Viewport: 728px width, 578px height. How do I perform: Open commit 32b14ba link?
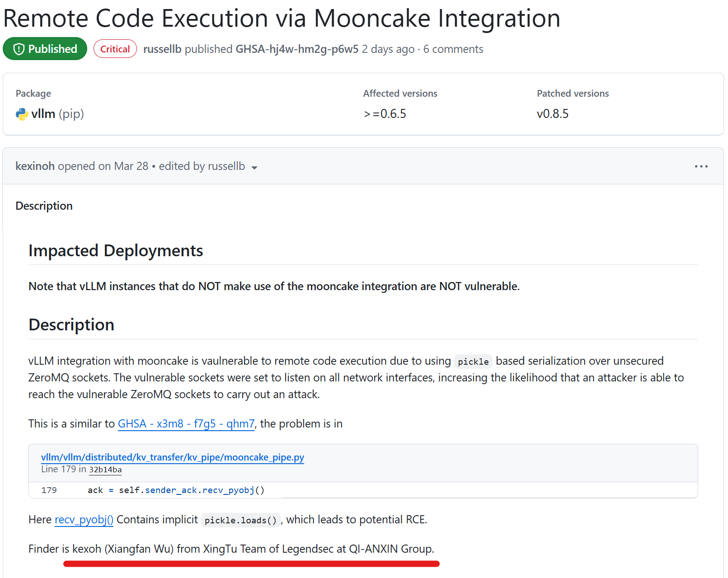point(105,470)
